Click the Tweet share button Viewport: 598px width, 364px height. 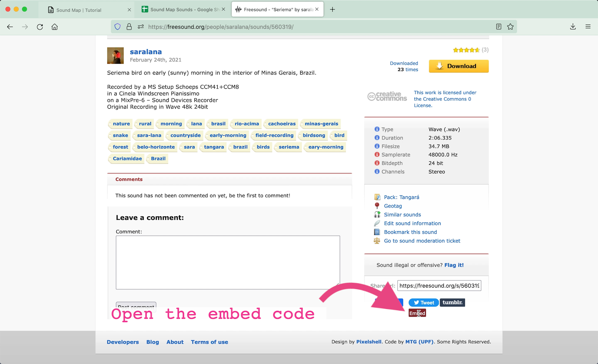[424, 303]
